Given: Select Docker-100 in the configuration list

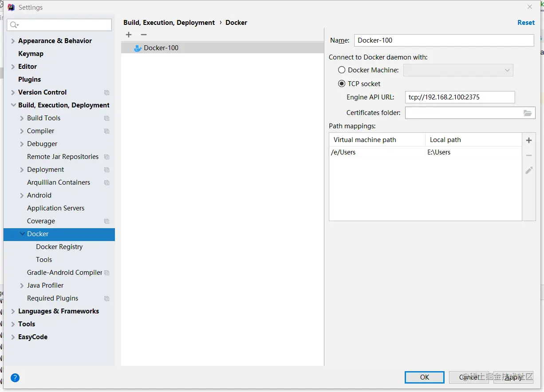Looking at the screenshot, I should [222, 48].
